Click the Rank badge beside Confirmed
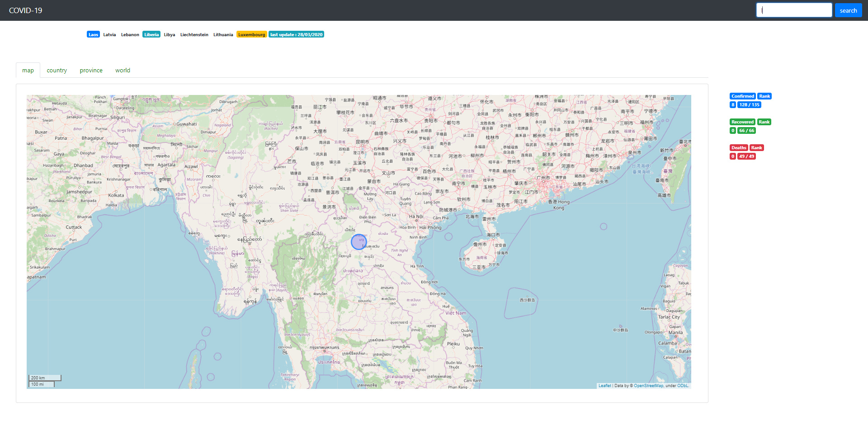This screenshot has width=868, height=421. tap(764, 96)
